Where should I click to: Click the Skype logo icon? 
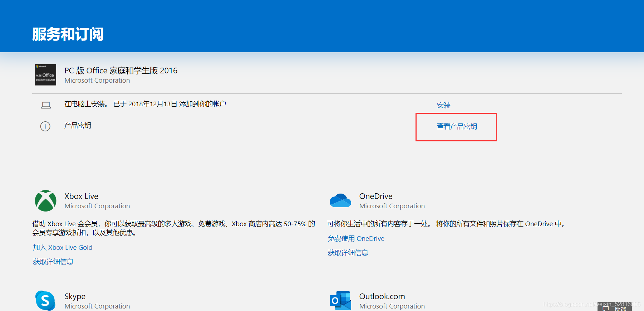click(45, 301)
